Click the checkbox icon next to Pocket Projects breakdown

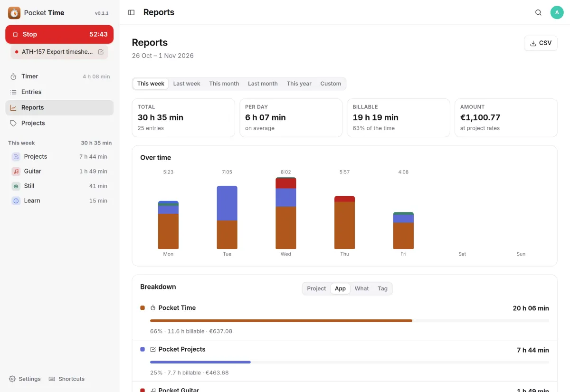[153, 349]
